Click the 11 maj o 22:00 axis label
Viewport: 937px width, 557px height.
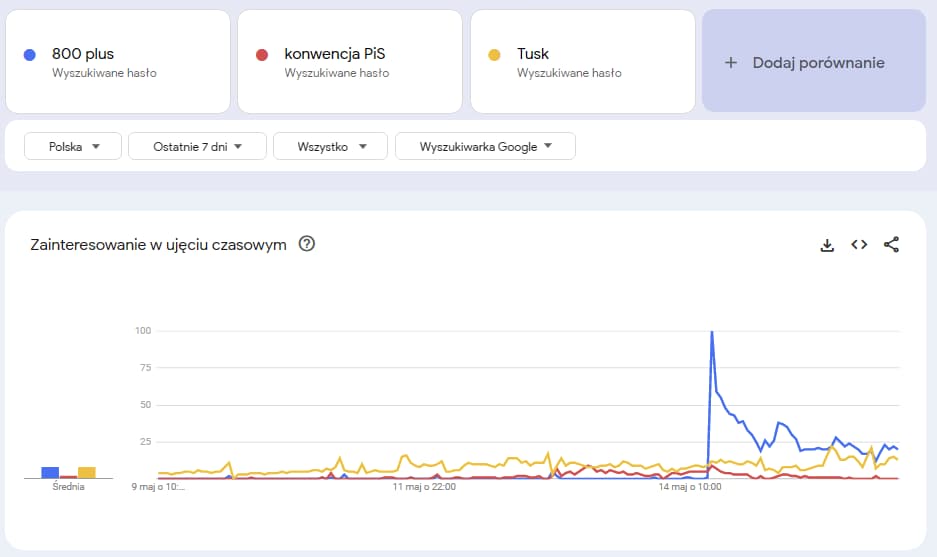click(x=424, y=487)
